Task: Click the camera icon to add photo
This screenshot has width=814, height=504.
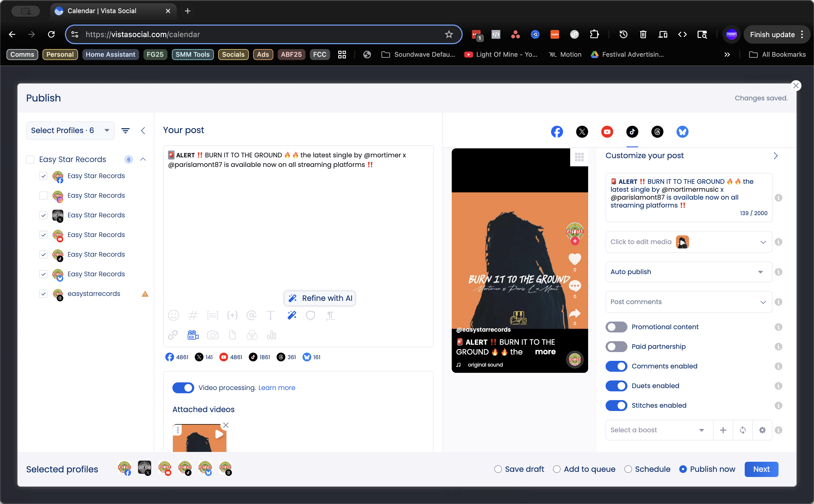Action: click(x=213, y=335)
